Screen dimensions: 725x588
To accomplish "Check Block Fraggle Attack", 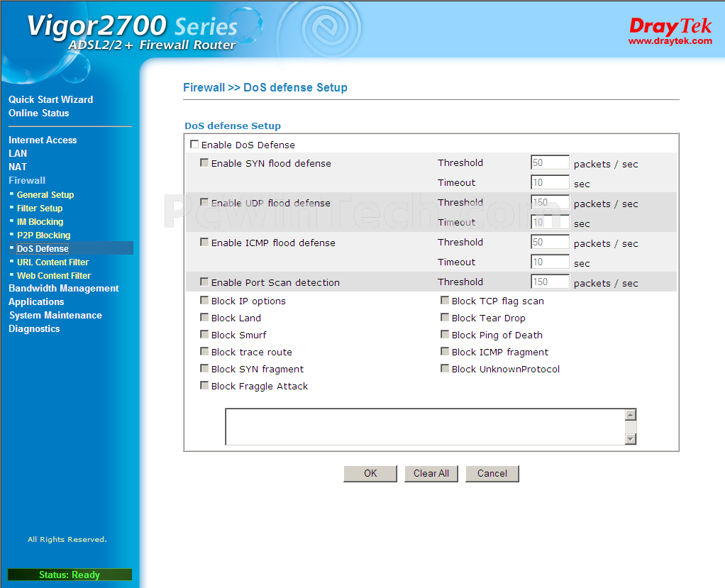I will point(204,386).
